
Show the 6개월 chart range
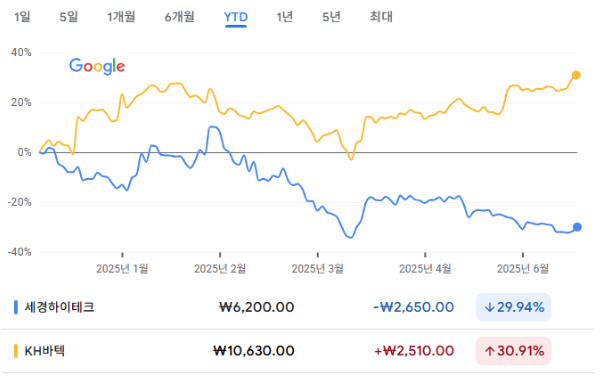[179, 17]
